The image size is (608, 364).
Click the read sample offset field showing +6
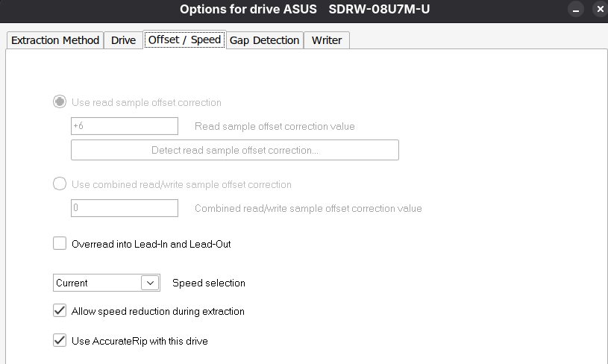124,126
